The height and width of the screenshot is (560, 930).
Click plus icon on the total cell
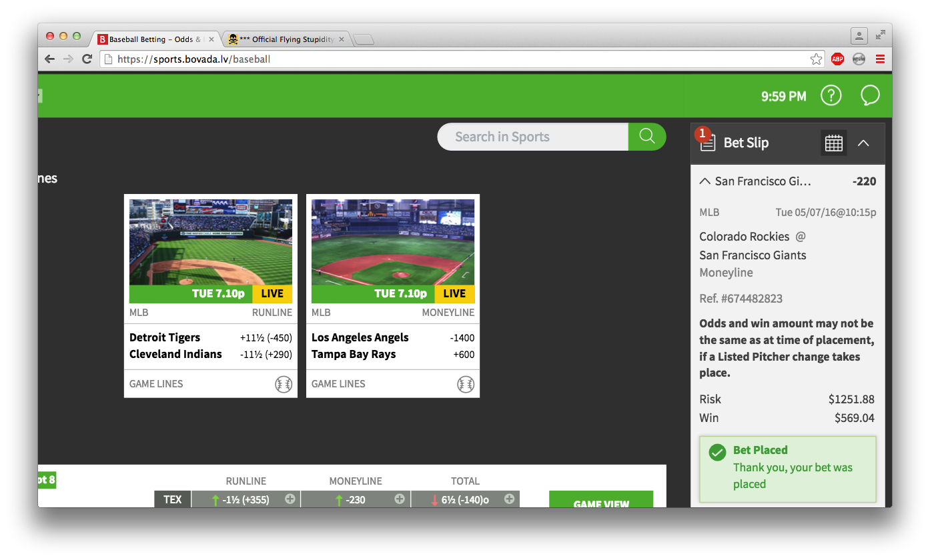click(509, 499)
